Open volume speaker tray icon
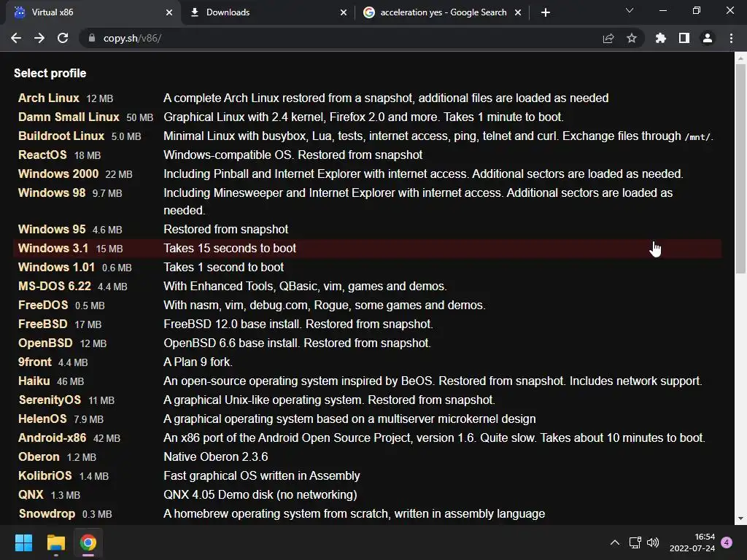Image resolution: width=747 pixels, height=560 pixels. point(653,542)
